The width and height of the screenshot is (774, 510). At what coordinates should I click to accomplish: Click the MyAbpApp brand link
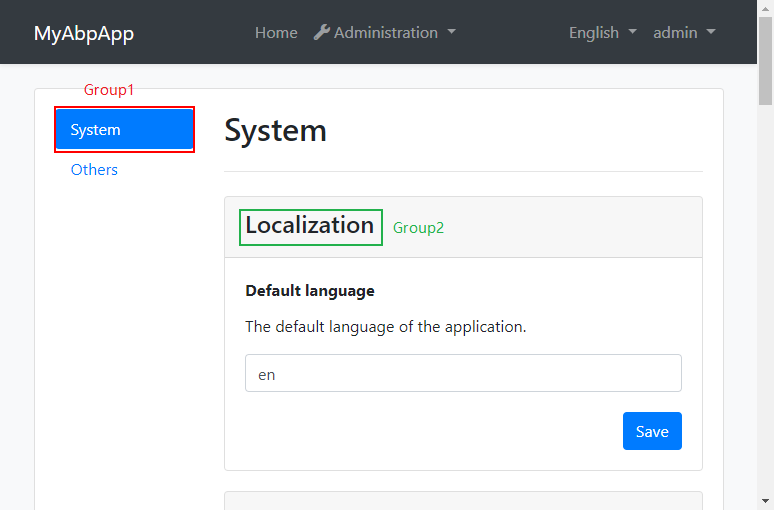coord(84,33)
